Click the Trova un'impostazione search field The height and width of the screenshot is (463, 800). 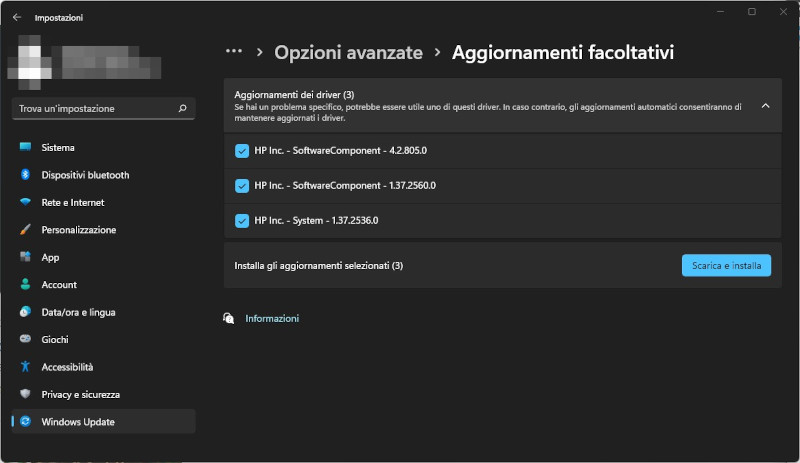point(95,108)
